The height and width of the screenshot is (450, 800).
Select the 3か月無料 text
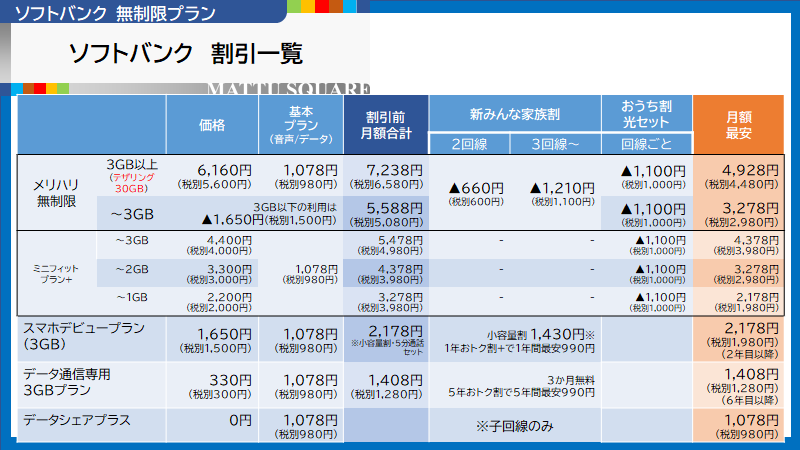click(x=571, y=380)
